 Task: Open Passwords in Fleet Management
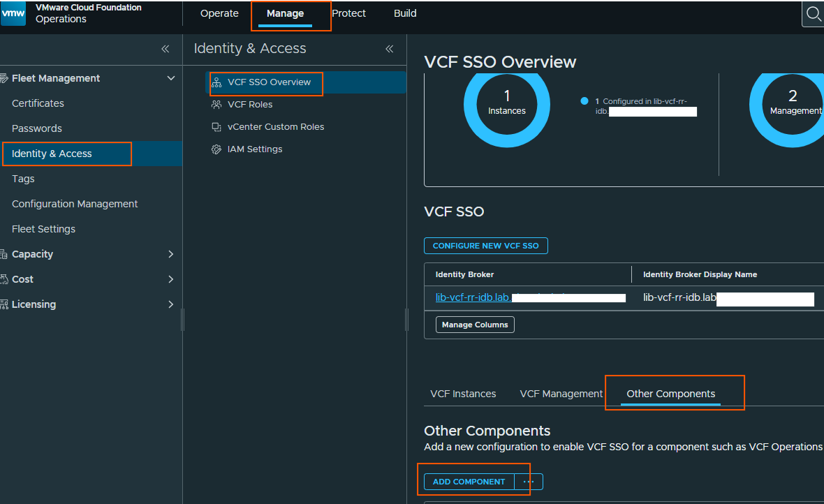(x=37, y=128)
